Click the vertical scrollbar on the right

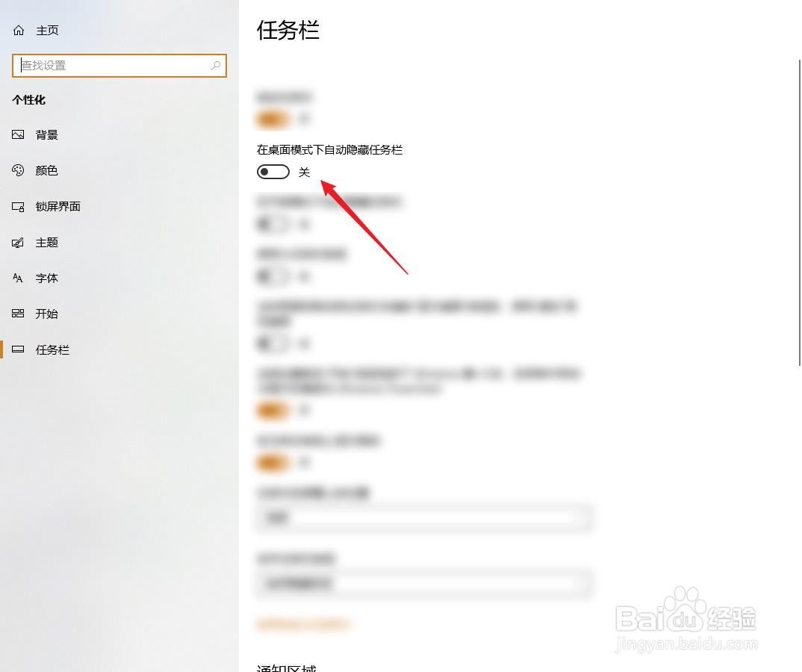point(800,212)
